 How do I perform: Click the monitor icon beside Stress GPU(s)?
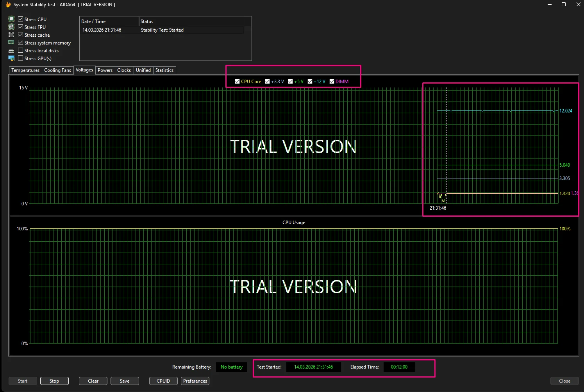point(11,58)
